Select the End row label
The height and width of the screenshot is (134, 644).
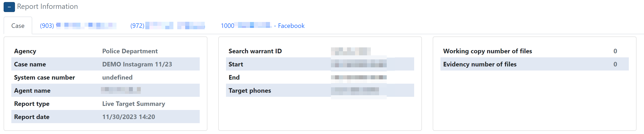pyautogui.click(x=234, y=78)
